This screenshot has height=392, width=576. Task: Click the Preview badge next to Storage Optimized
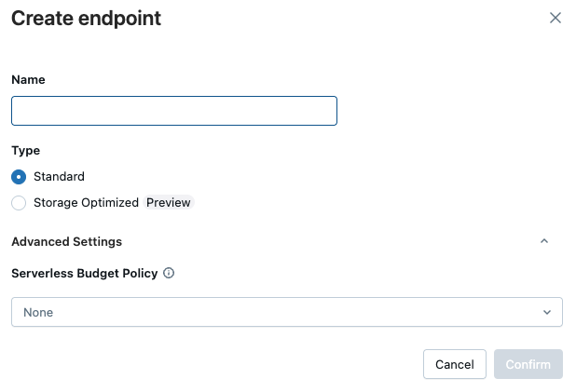(169, 202)
